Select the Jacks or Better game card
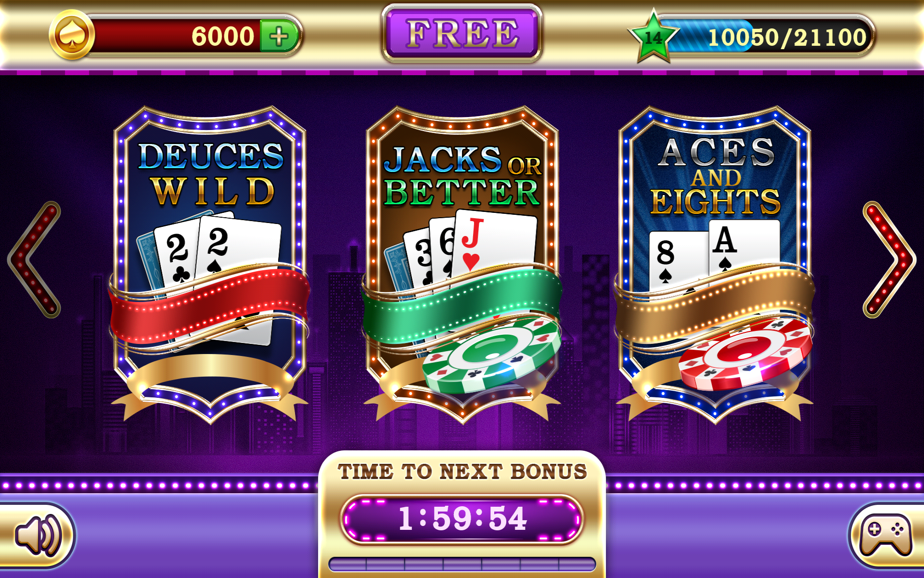 (462, 264)
